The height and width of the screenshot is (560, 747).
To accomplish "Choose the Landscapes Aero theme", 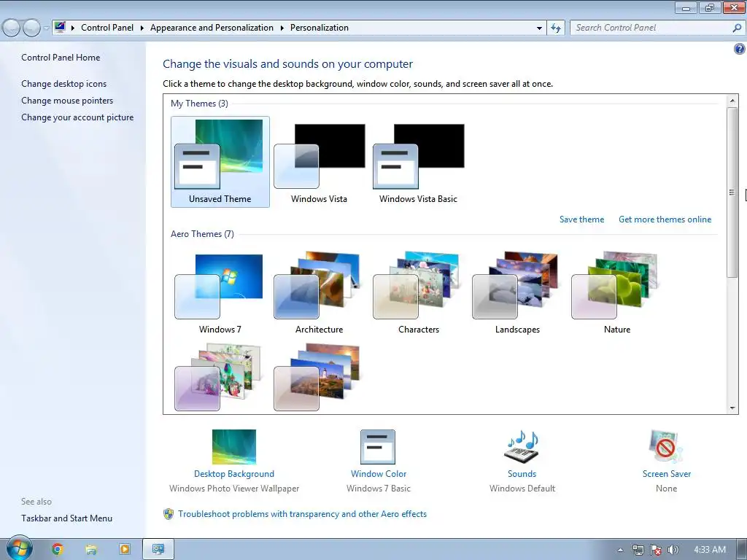I will (517, 293).
